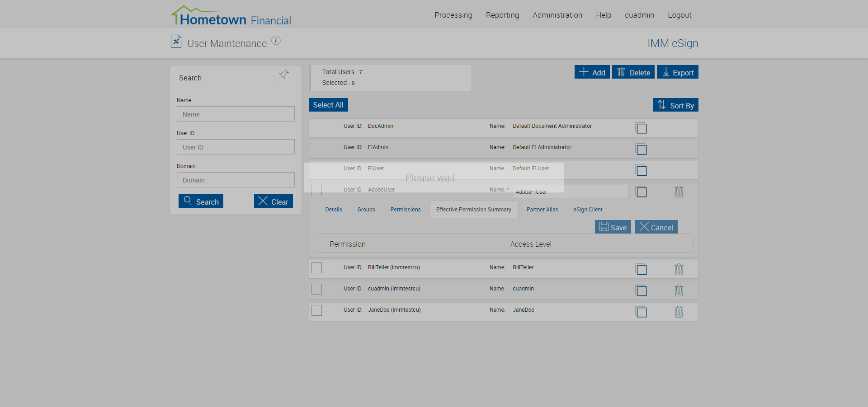
Task: Copy the DocAdmin user
Action: (641, 128)
